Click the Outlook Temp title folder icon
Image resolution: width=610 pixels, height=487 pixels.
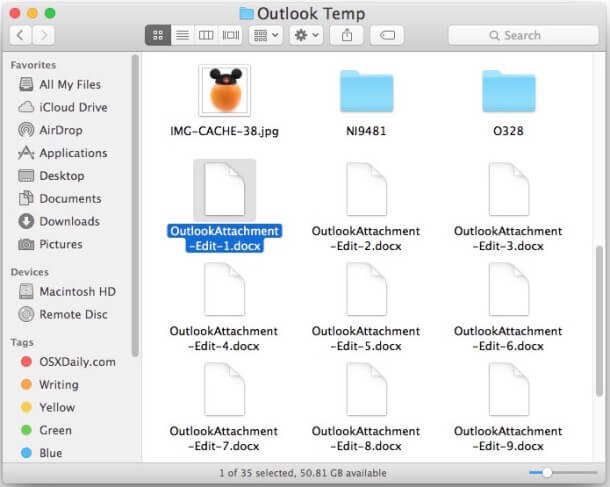point(246,14)
